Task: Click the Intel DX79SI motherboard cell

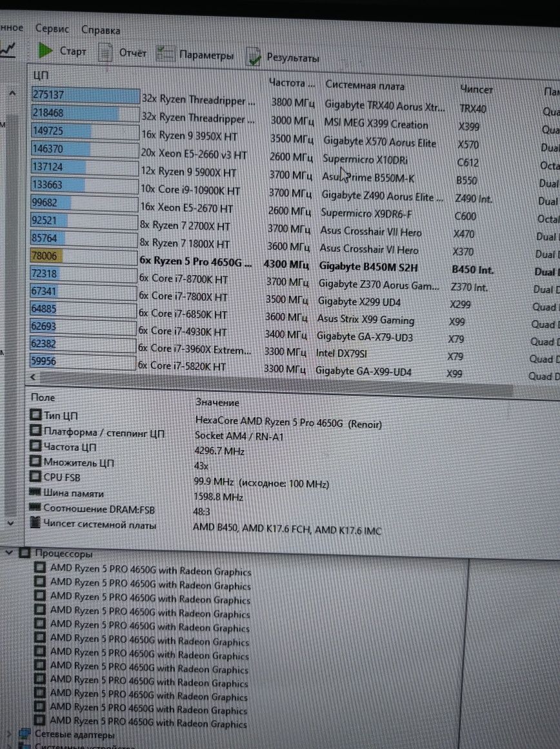Action: tap(341, 353)
